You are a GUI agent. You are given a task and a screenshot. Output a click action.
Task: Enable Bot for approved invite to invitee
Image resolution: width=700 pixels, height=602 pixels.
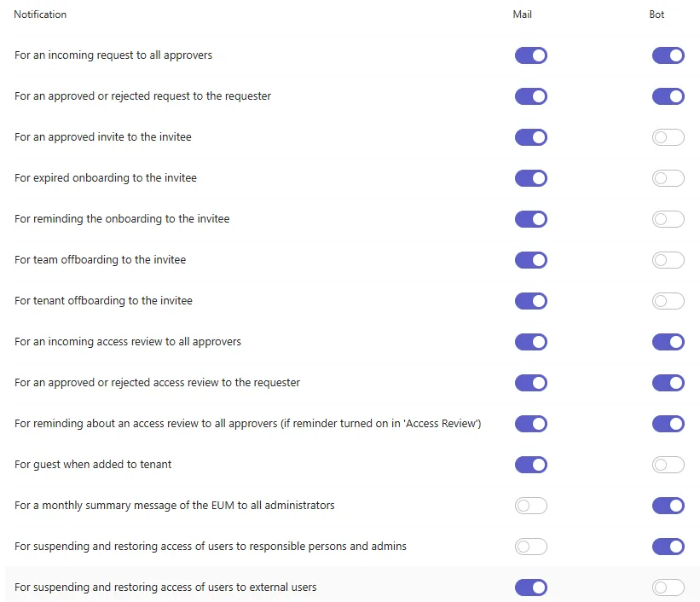[668, 137]
